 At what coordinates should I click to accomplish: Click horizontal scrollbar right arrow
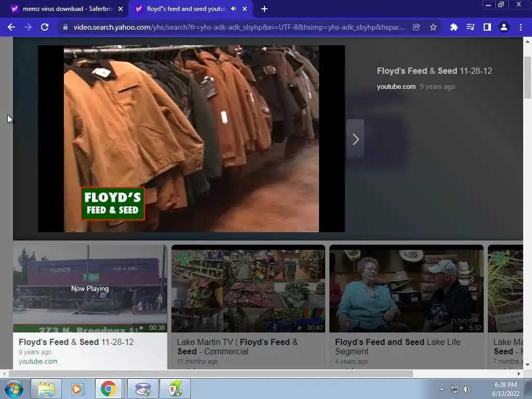click(x=519, y=374)
